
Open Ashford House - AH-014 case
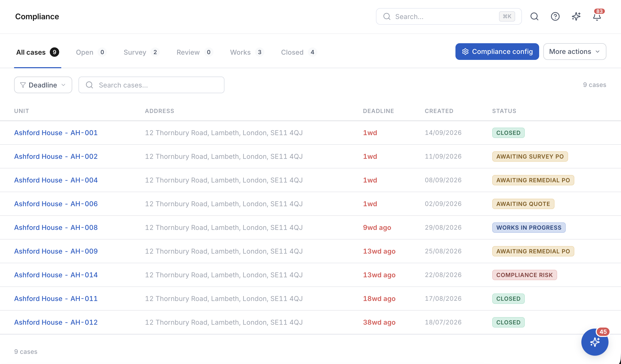coord(56,275)
